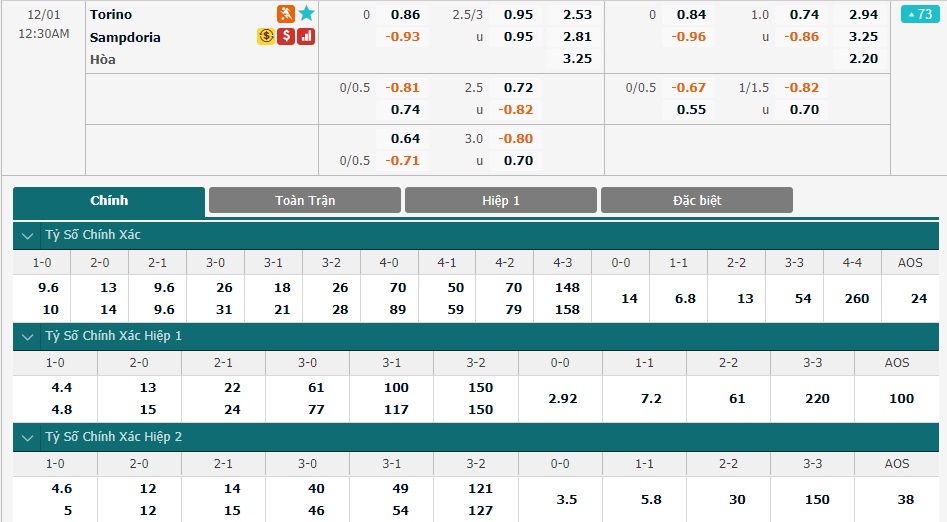Open the Đặc biệt tab
This screenshot has width=947, height=522.
click(x=697, y=201)
